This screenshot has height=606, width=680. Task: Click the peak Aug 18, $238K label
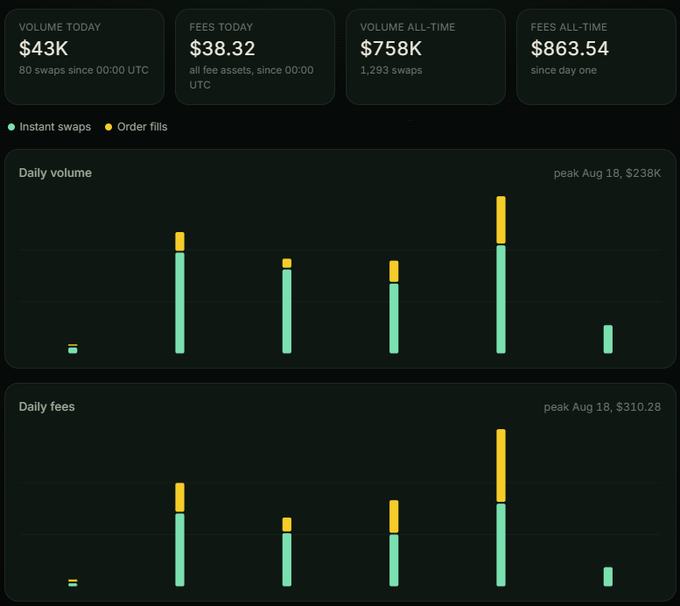pyautogui.click(x=607, y=173)
